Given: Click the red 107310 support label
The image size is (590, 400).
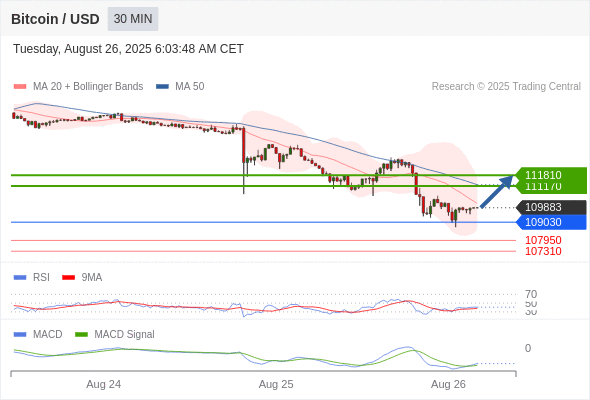Looking at the screenshot, I should pyautogui.click(x=543, y=251).
